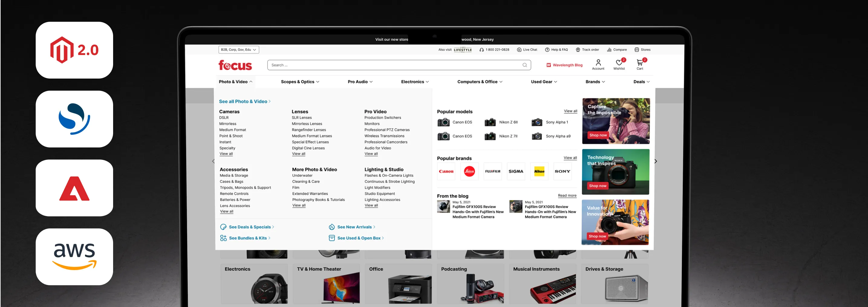Click Read more in From the blog
The image size is (868, 307).
567,195
